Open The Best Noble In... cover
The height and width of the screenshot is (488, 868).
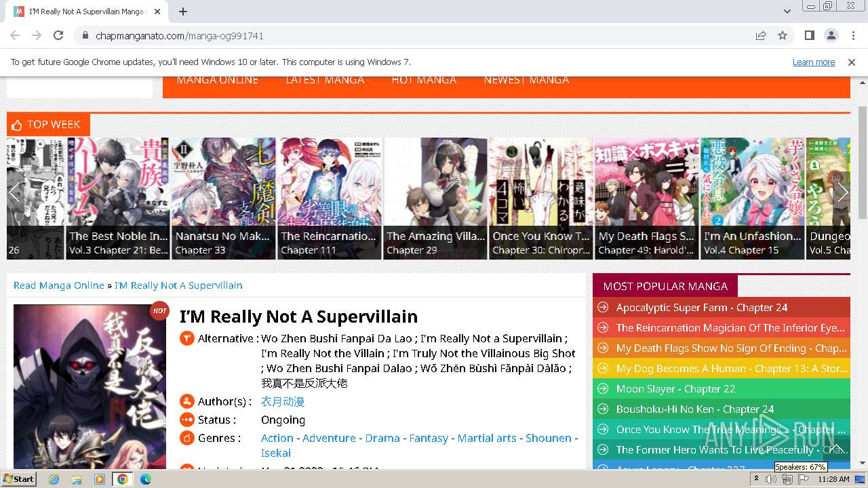coord(118,198)
